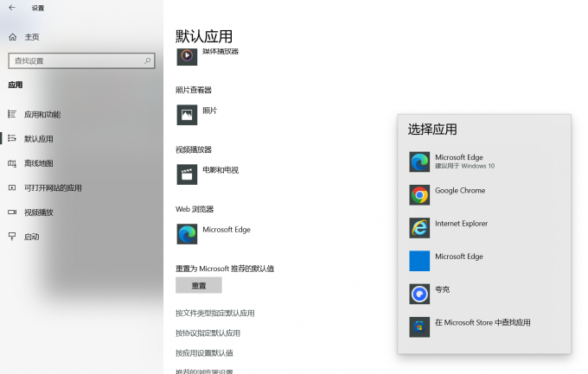
Task: Open 离线地图 settings
Action: pos(39,163)
